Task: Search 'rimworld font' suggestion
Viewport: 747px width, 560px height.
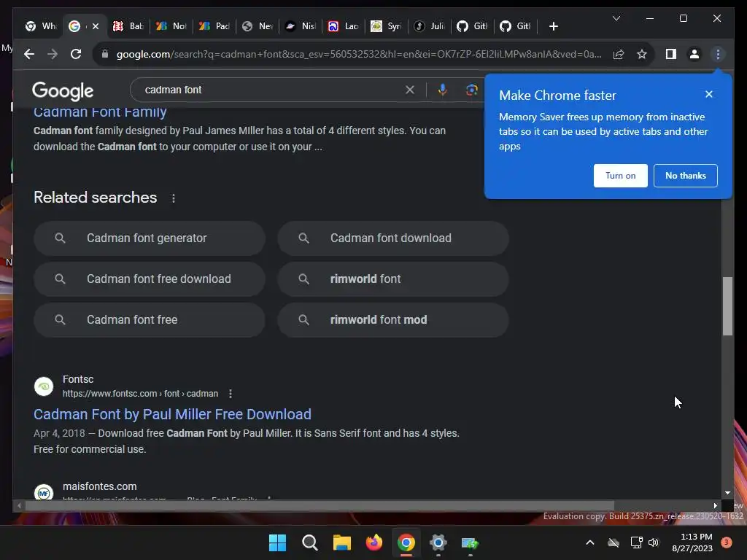Action: coord(393,279)
